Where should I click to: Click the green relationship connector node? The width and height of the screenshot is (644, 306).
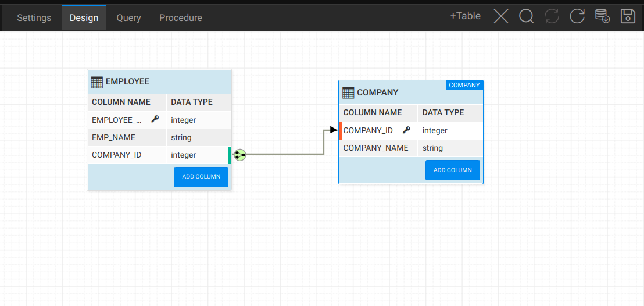[x=239, y=155]
